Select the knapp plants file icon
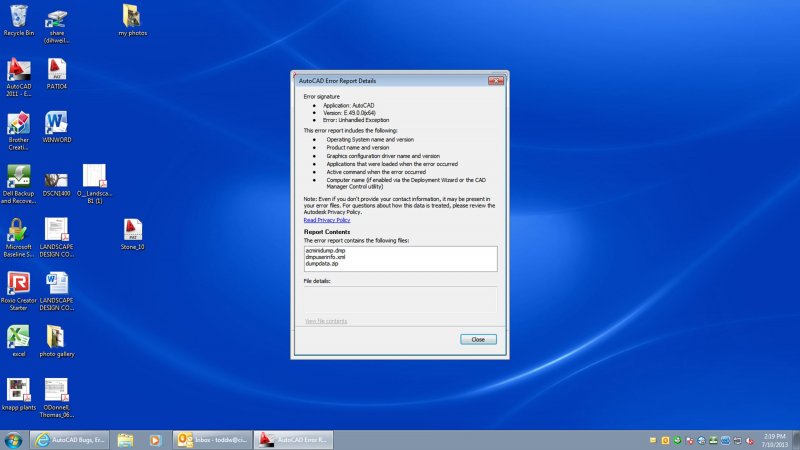800x450 pixels. 19,394
